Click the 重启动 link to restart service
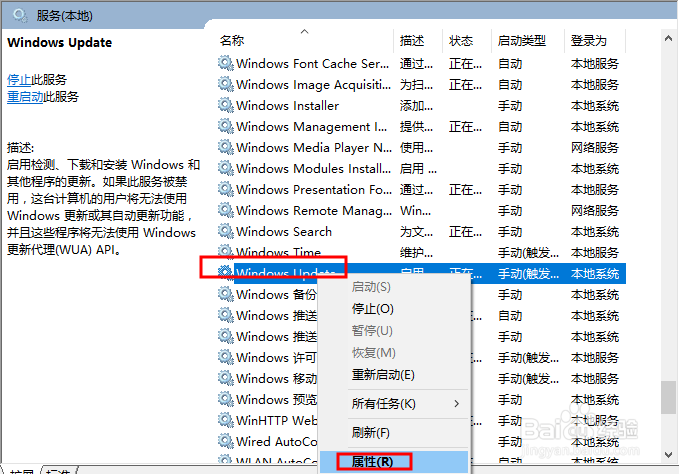679x474 pixels. (25, 97)
